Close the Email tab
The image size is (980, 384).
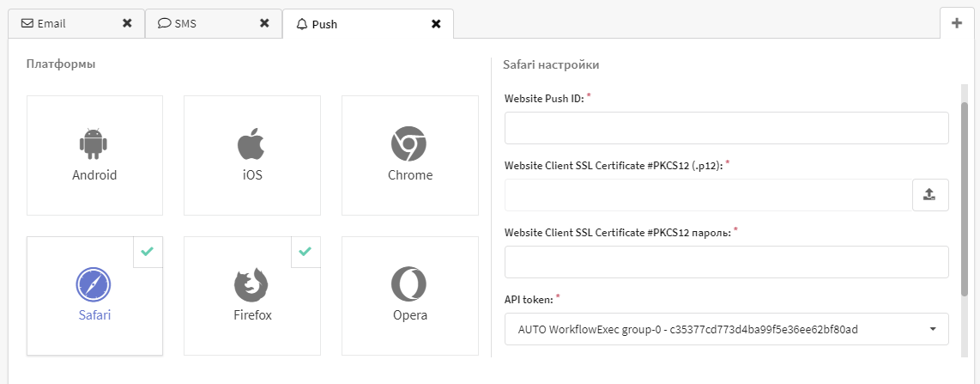pos(127,23)
